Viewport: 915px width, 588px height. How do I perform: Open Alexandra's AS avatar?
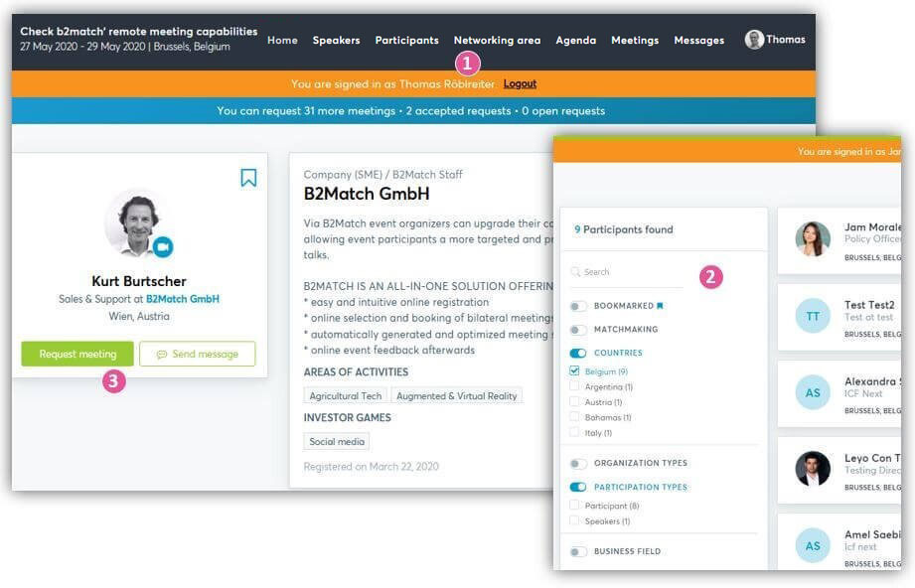(813, 392)
